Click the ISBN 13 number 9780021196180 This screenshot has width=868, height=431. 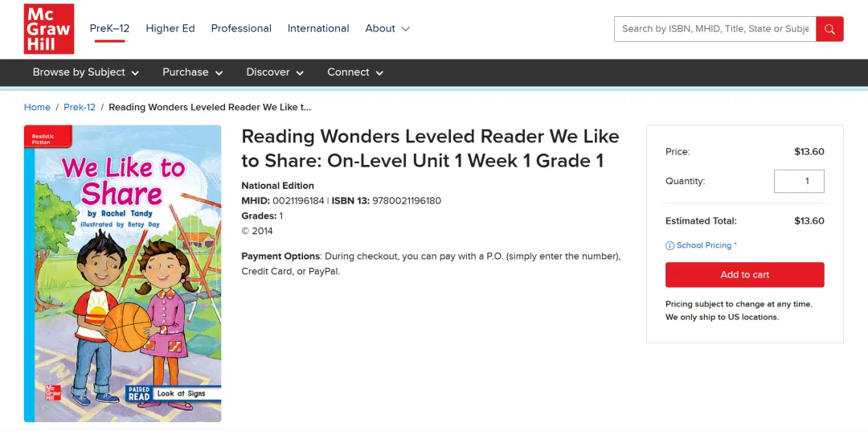[407, 200]
